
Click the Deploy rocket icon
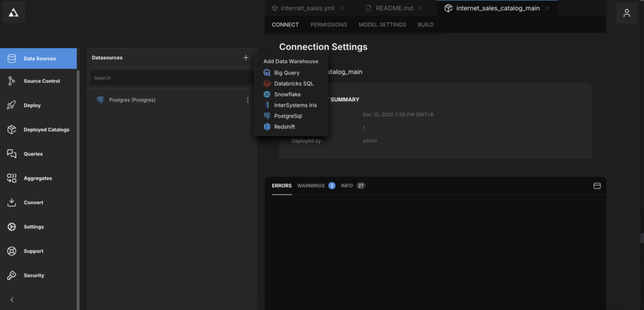coord(11,106)
